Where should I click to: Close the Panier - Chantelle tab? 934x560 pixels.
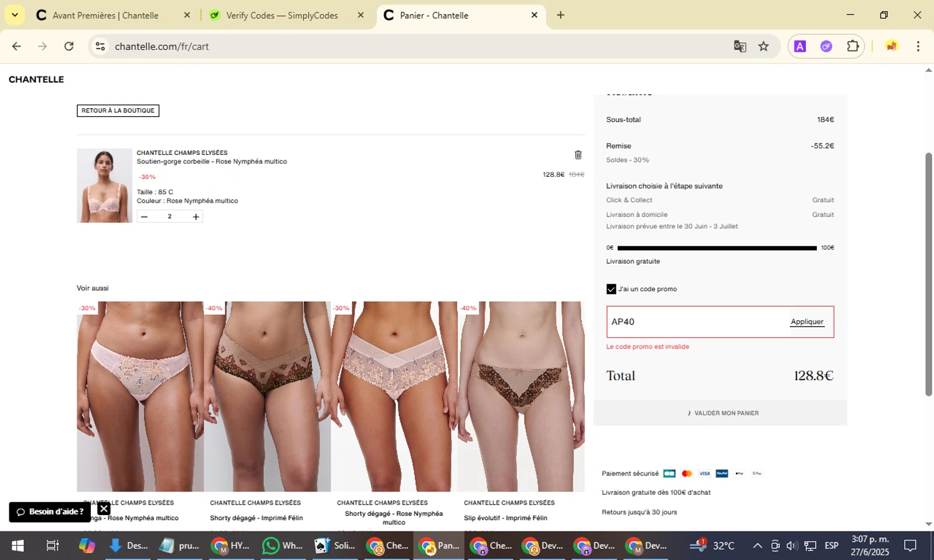tap(534, 15)
